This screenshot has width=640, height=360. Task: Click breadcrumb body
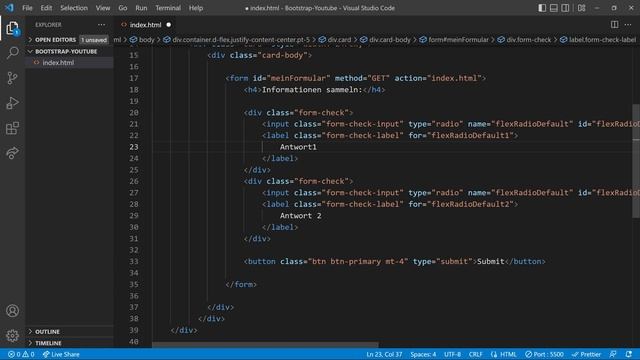(142, 40)
